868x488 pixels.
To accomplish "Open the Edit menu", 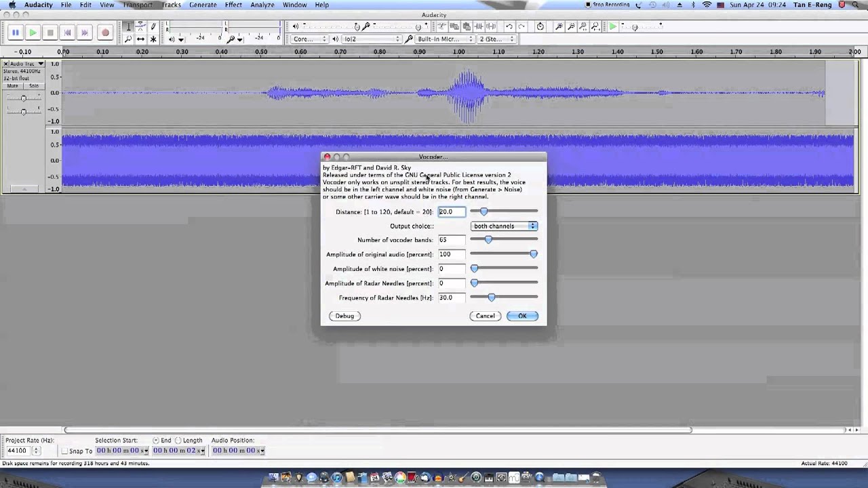I will (85, 5).
